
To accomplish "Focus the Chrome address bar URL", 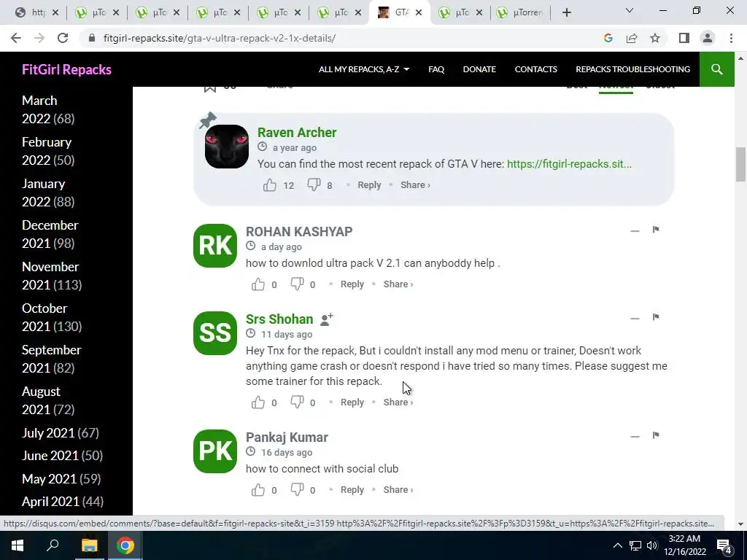I will coord(220,38).
